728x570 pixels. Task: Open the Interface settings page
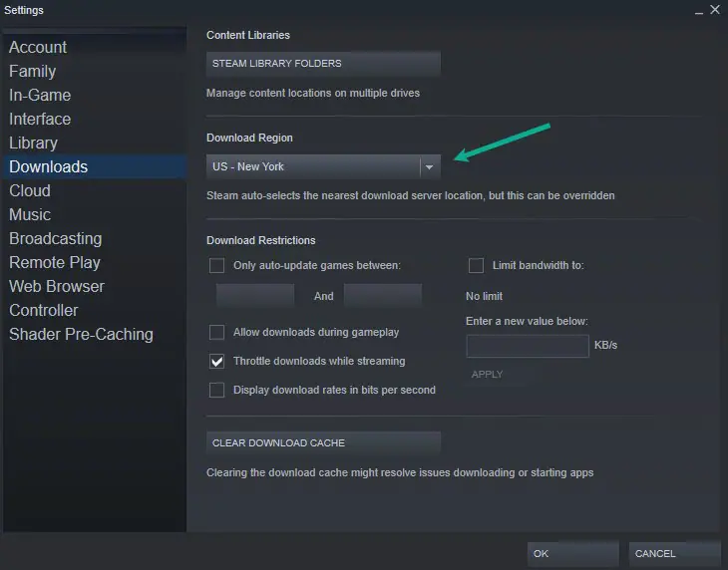coord(40,119)
